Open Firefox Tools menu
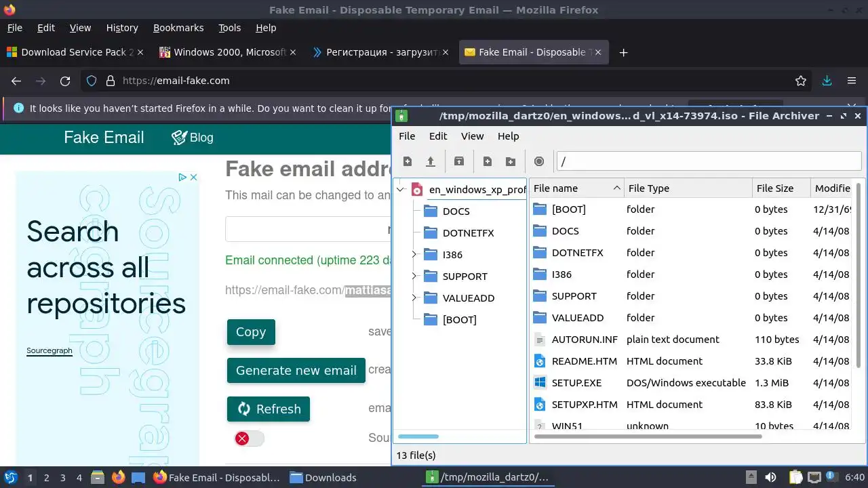The height and width of the screenshot is (488, 868). pos(230,28)
